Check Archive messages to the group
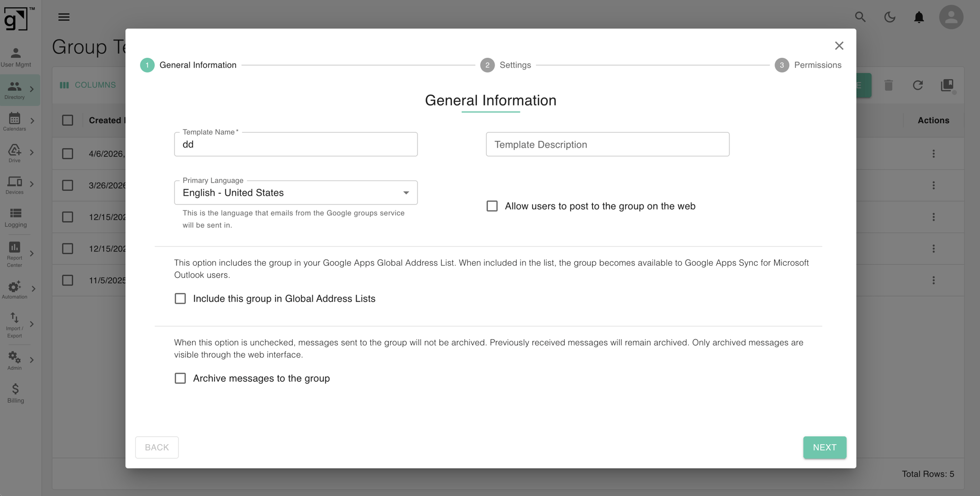 [180, 378]
